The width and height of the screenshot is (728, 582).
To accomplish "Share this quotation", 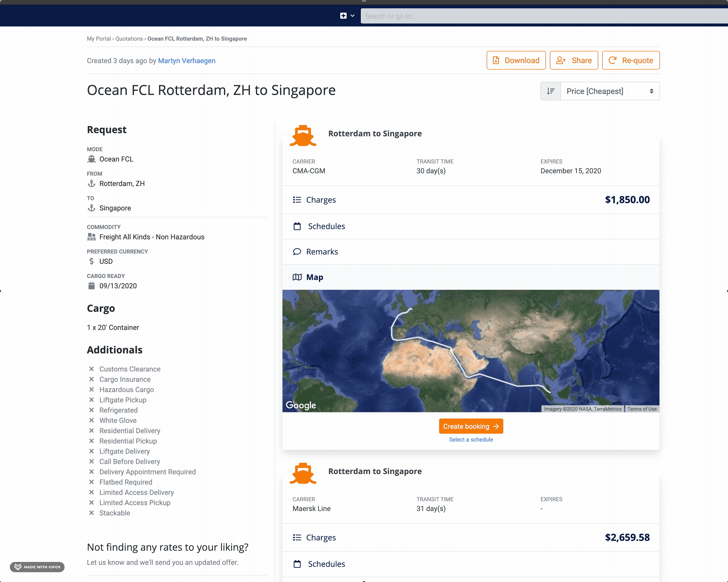I will tap(574, 60).
